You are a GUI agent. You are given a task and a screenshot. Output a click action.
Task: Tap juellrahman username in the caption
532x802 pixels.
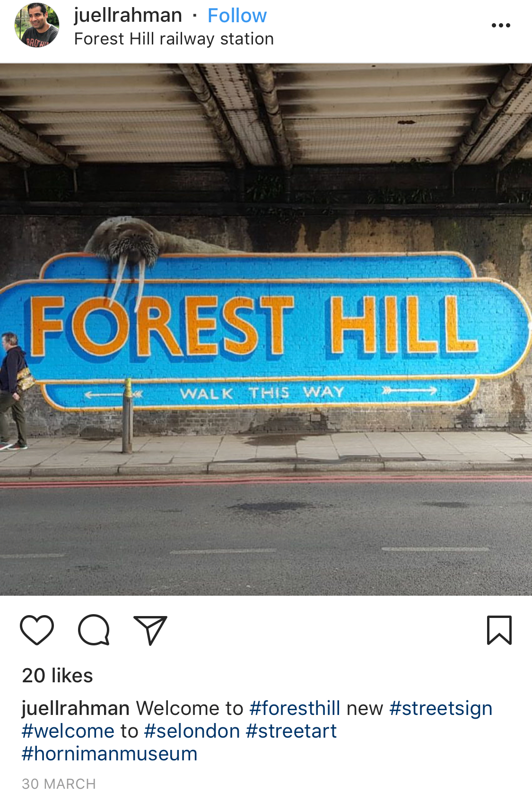(76, 708)
